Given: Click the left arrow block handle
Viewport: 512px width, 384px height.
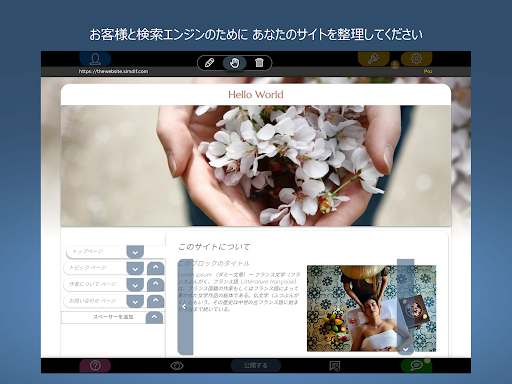Looking at the screenshot, I should 185,307.
